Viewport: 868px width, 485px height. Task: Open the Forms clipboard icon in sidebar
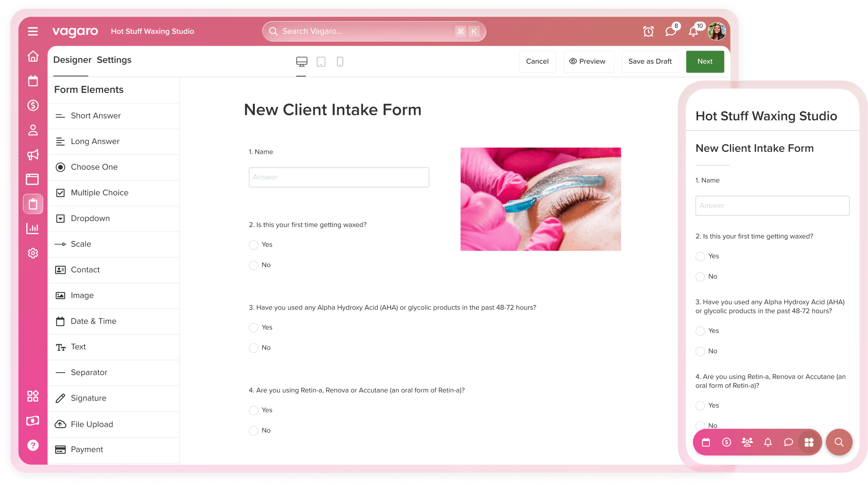pos(33,204)
